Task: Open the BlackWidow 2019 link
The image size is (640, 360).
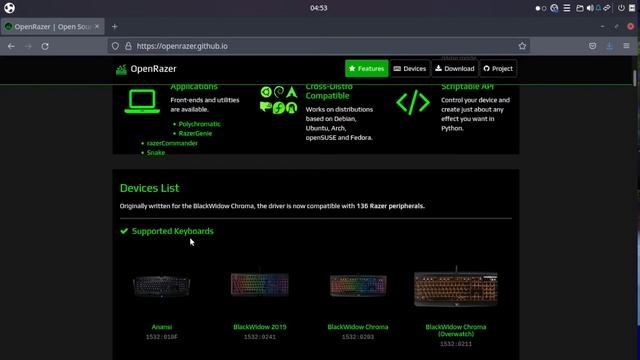Action: (260, 327)
